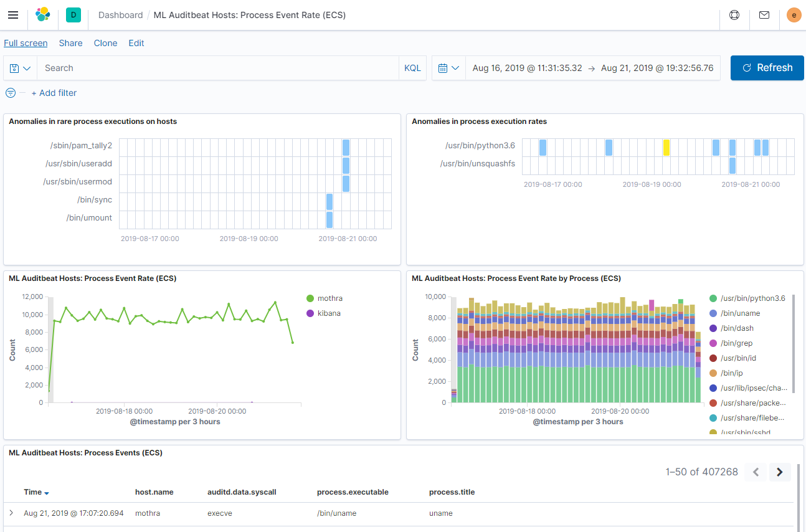Click the Elastic logo in the header
The width and height of the screenshot is (806, 532).
[42, 15]
